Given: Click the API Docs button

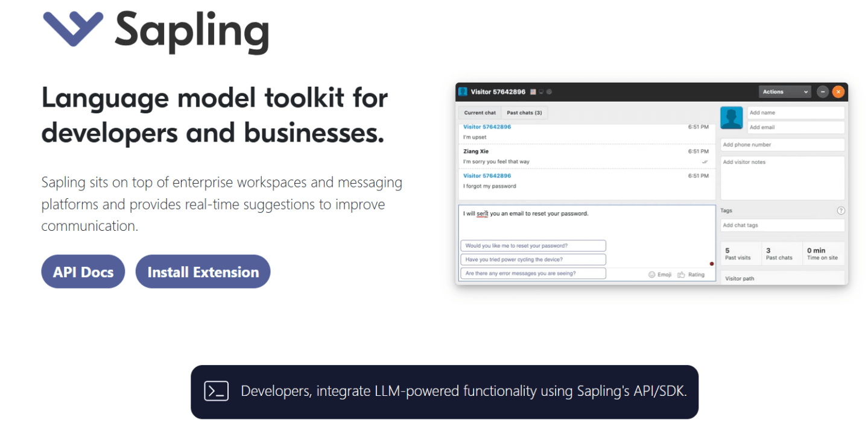Looking at the screenshot, I should point(83,271).
